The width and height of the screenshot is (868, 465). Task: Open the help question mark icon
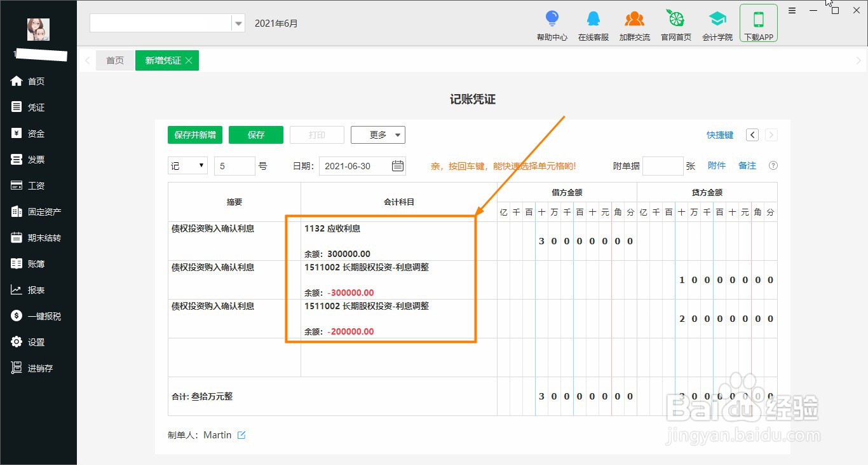pos(773,165)
